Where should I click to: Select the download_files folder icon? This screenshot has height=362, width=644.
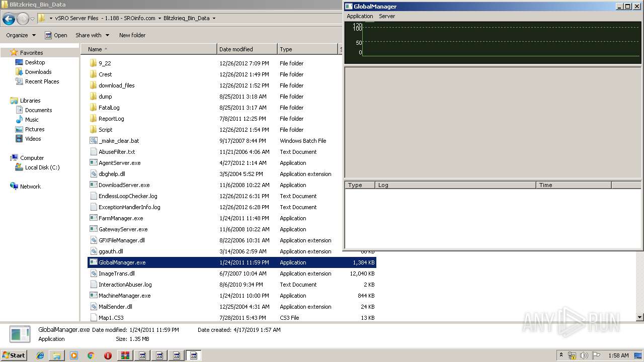point(93,85)
